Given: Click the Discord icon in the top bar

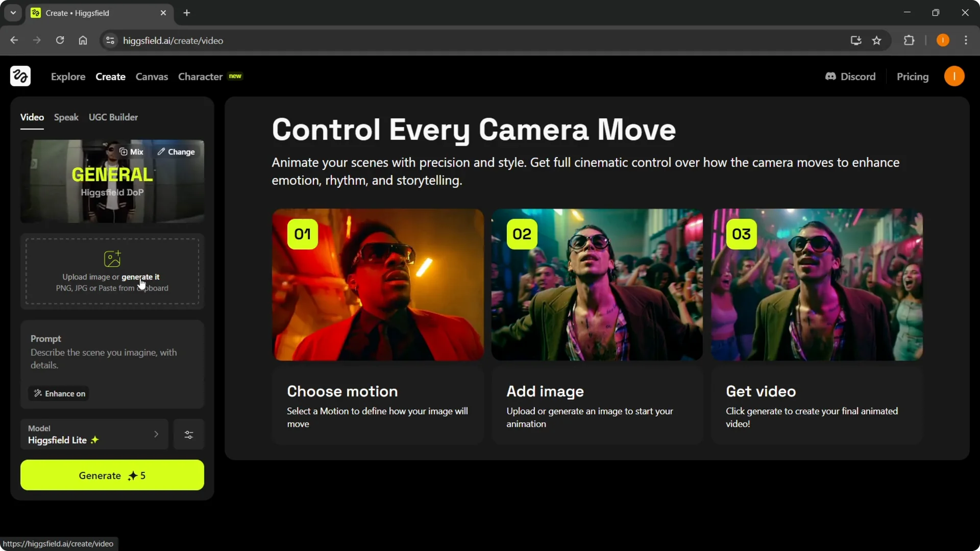Looking at the screenshot, I should pyautogui.click(x=831, y=76).
